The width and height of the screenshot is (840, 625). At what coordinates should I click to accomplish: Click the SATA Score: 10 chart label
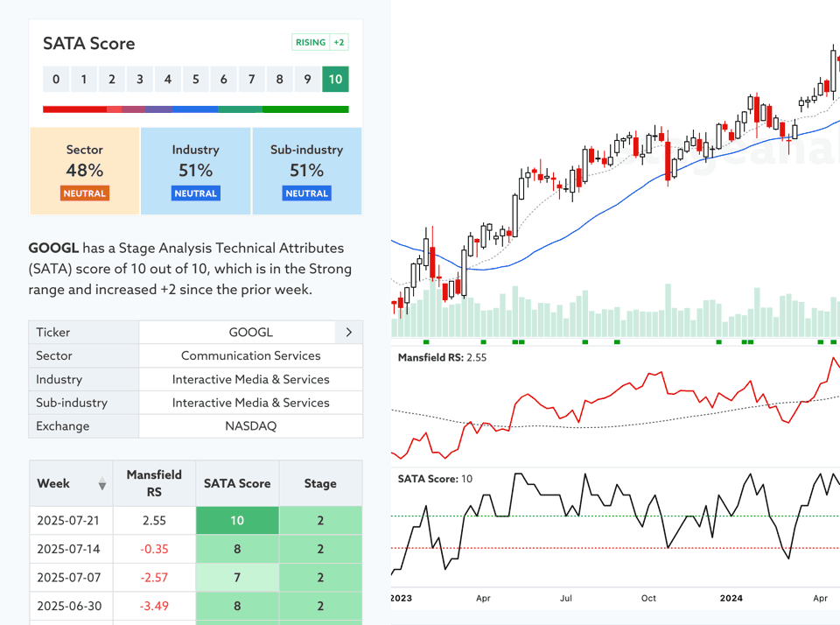coord(435,479)
